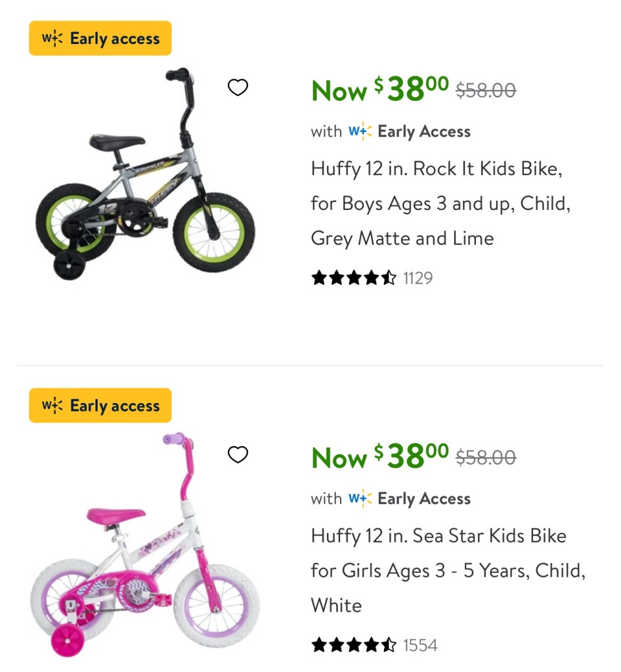This screenshot has width=621, height=672.
Task: Click the Early access badge above Sea Star bike
Action: pyautogui.click(x=100, y=406)
